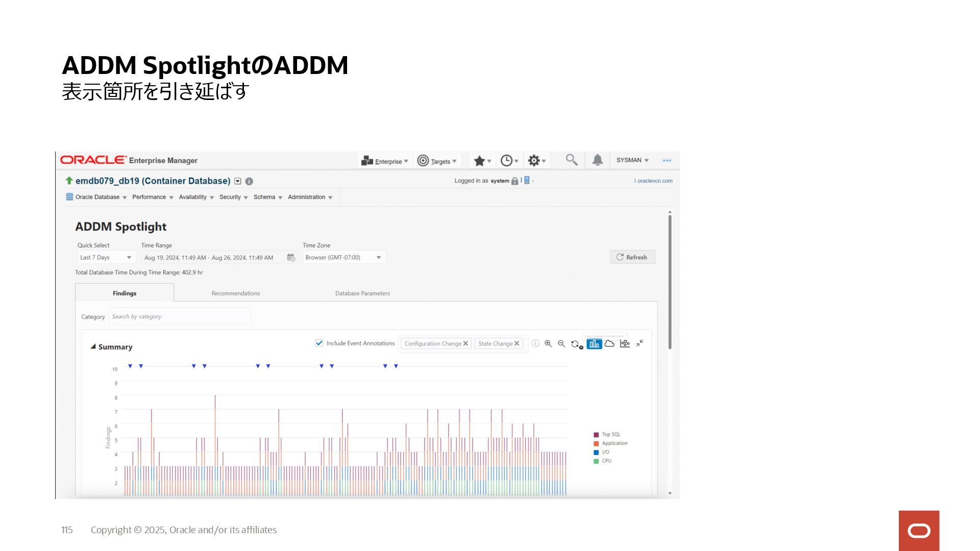Open the Security menu
The width and height of the screenshot is (980, 551).
click(x=233, y=197)
